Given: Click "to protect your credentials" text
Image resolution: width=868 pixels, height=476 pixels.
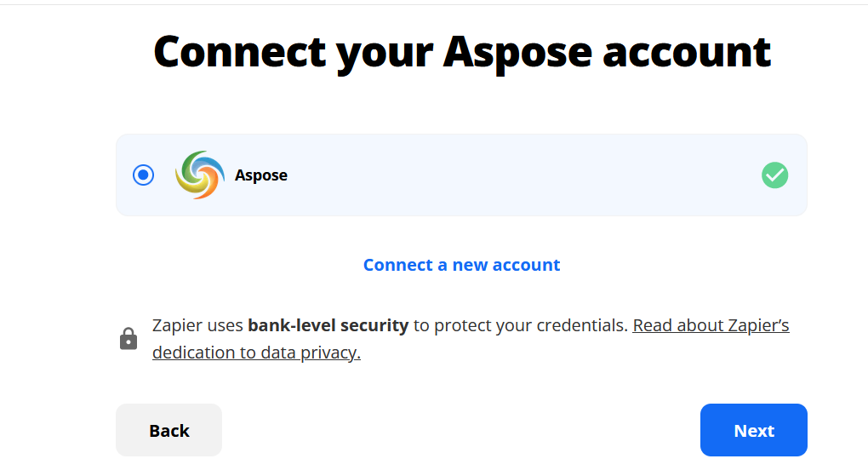Looking at the screenshot, I should (x=520, y=325).
